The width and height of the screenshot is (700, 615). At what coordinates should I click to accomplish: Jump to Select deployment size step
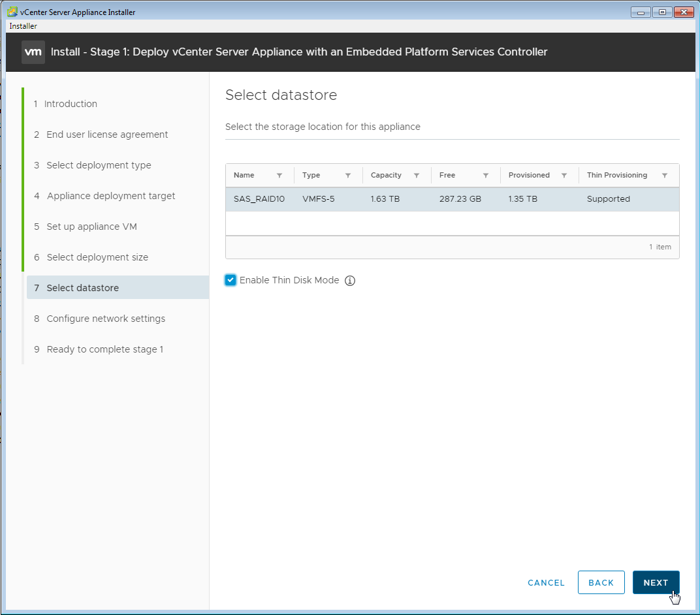pyautogui.click(x=97, y=257)
